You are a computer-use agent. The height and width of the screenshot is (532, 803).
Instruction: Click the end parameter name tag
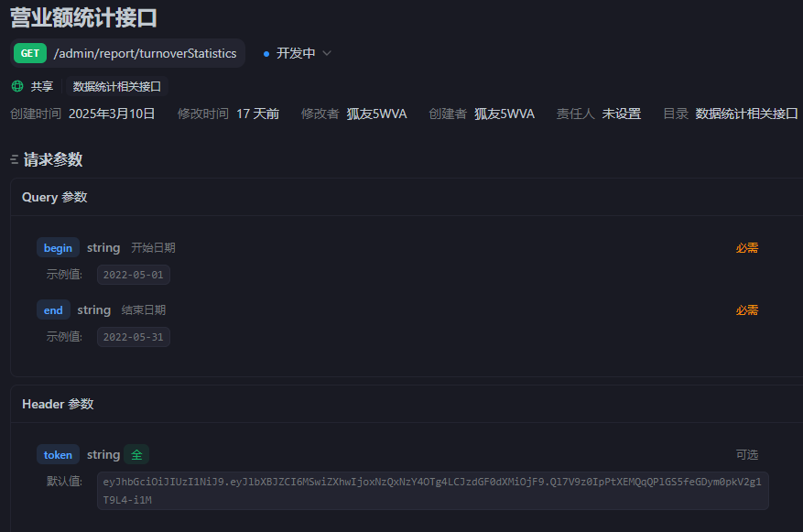(53, 310)
